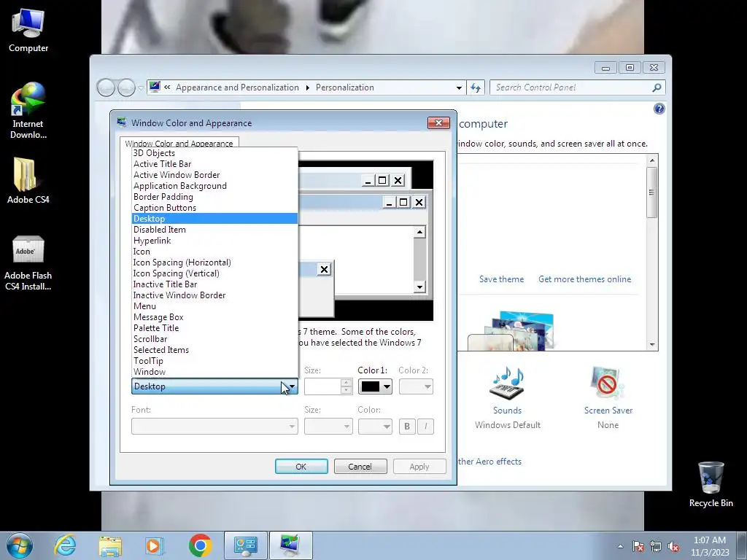747x560 pixels.
Task: Expand the address bar history dropdown
Action: coord(459,87)
